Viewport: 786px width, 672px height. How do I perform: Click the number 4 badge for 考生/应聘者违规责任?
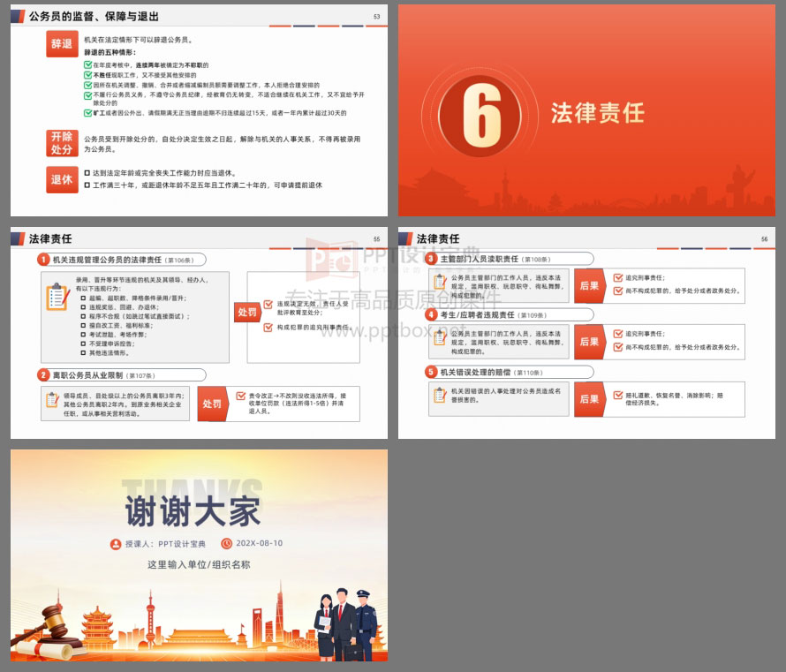[431, 314]
